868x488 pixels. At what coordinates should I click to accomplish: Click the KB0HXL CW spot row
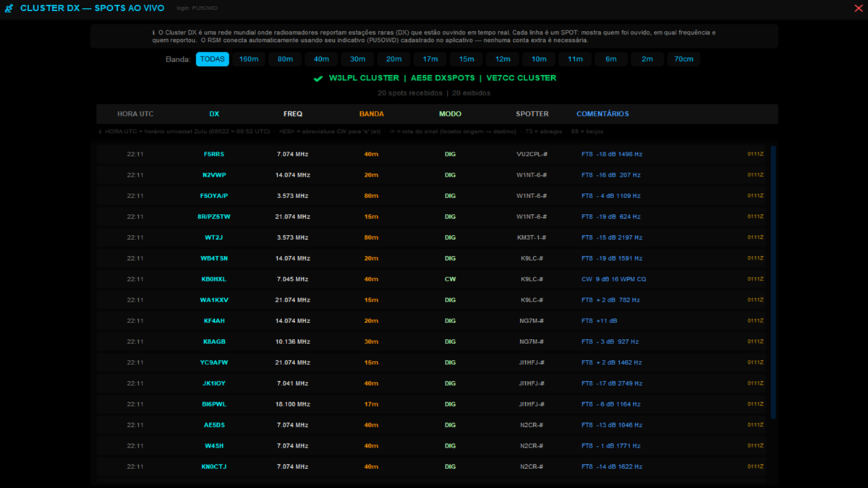tap(434, 279)
